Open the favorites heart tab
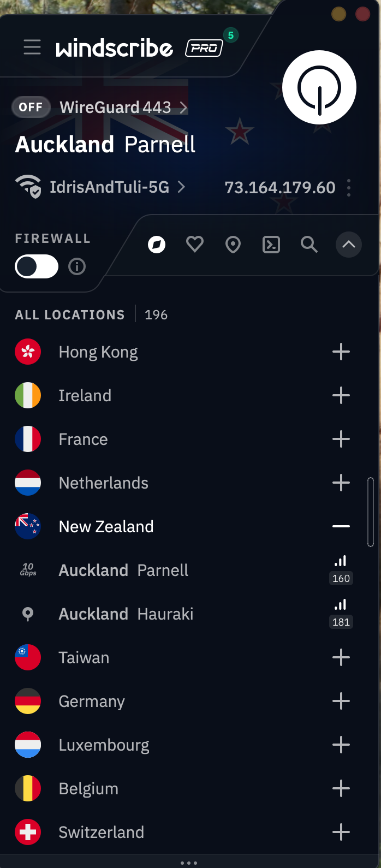 point(195,245)
